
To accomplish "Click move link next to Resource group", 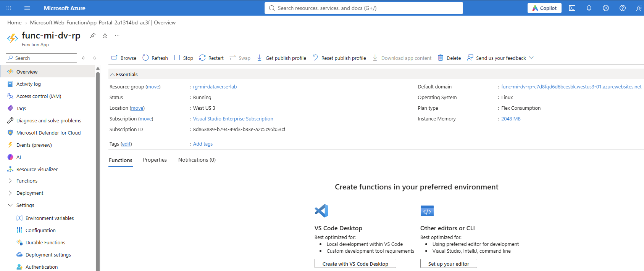I will [x=153, y=87].
